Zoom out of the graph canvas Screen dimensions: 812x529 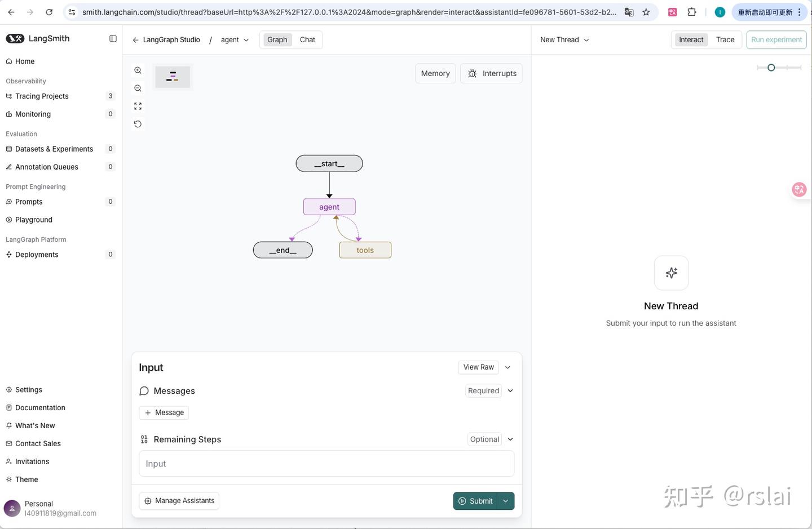coord(138,88)
